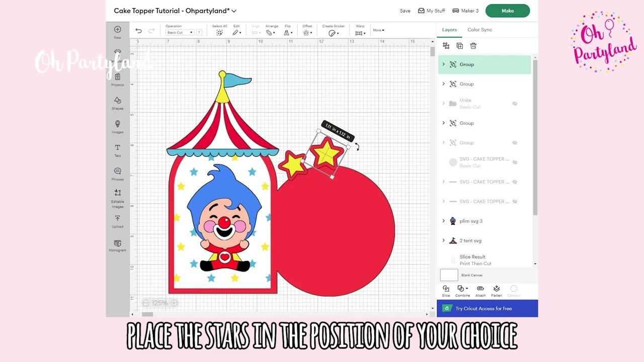Open the Combine dropdown
644x362 pixels.
coord(462,291)
